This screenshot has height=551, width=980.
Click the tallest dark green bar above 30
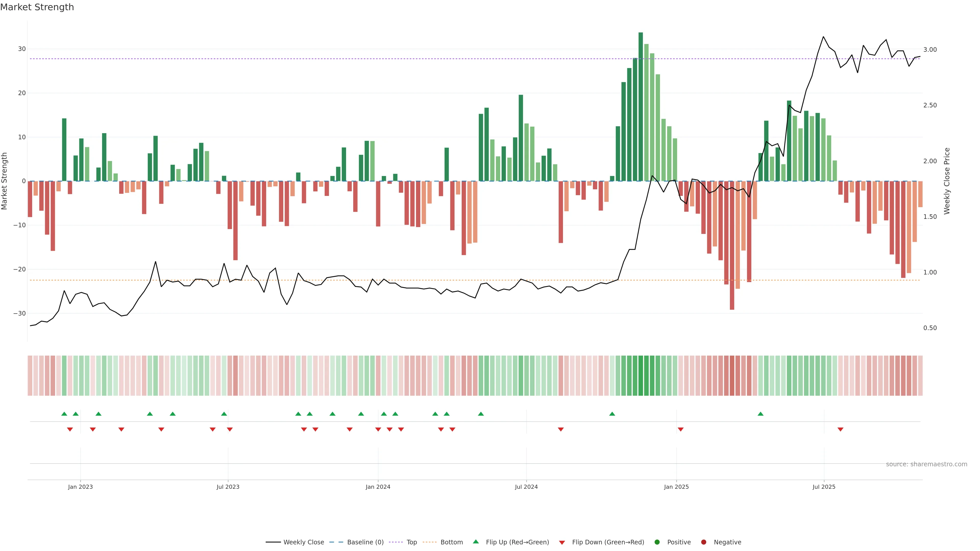(x=641, y=106)
